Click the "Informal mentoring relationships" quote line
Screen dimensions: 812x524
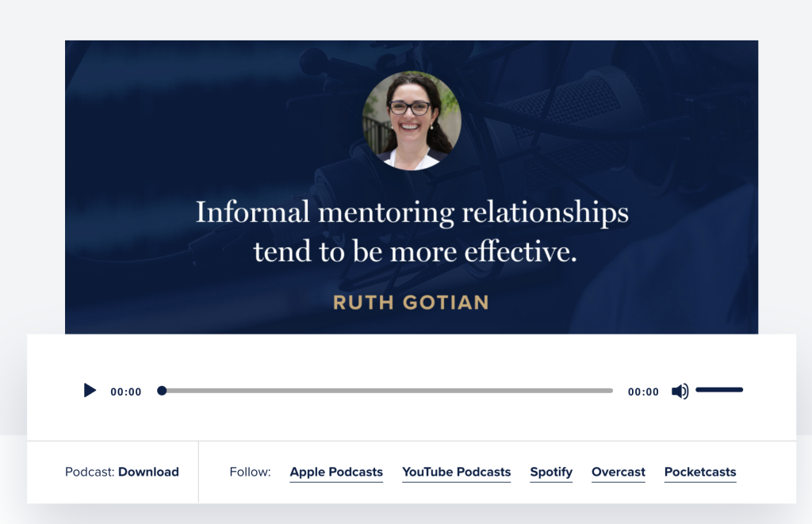[412, 212]
